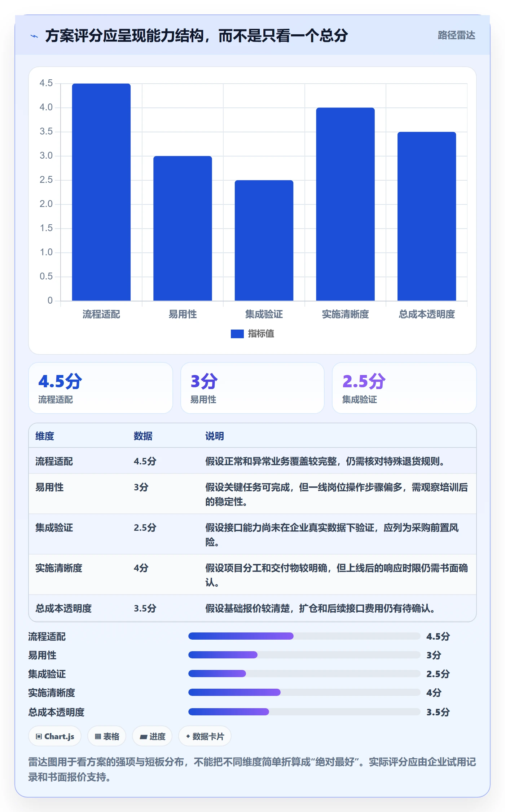
Task: Click the 4分 value beside 实施清晰度 progress bar
Action: click(434, 693)
